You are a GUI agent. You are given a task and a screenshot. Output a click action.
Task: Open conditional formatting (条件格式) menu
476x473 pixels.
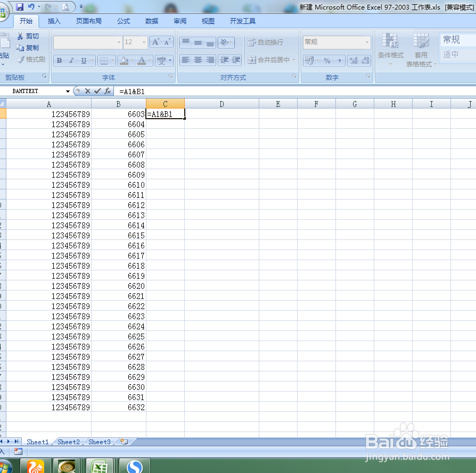click(x=391, y=49)
